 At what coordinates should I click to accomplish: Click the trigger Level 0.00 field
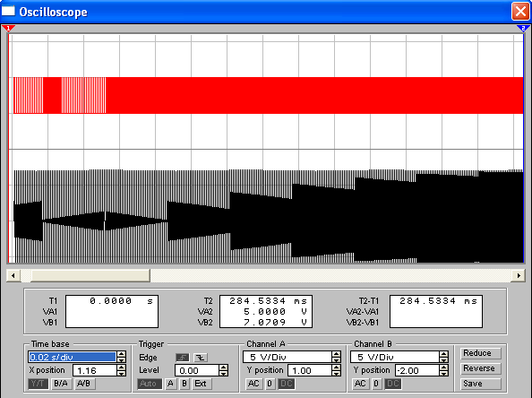[197, 370]
